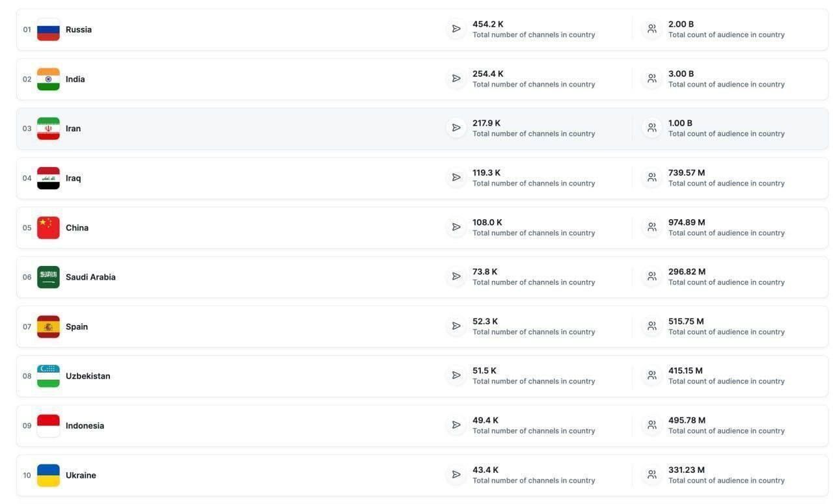Click Iran's 1.00 B audience count
This screenshot has width=833, height=504.
point(680,123)
